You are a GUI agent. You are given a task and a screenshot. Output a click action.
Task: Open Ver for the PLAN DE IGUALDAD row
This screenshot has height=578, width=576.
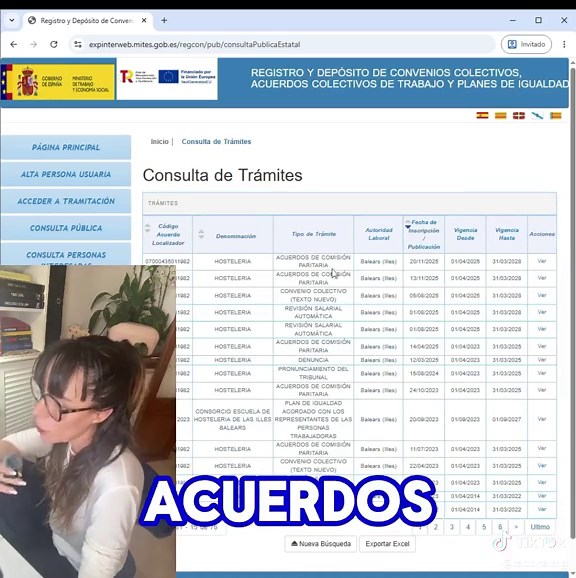[x=542, y=419]
